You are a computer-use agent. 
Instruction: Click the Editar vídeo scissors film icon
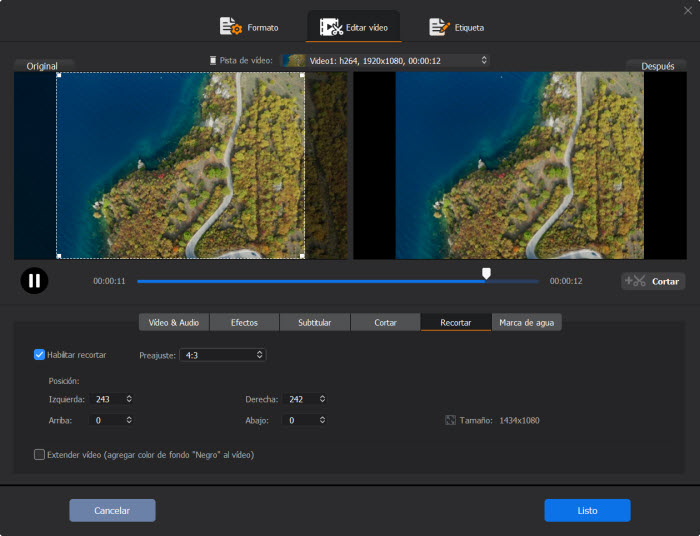[x=331, y=27]
